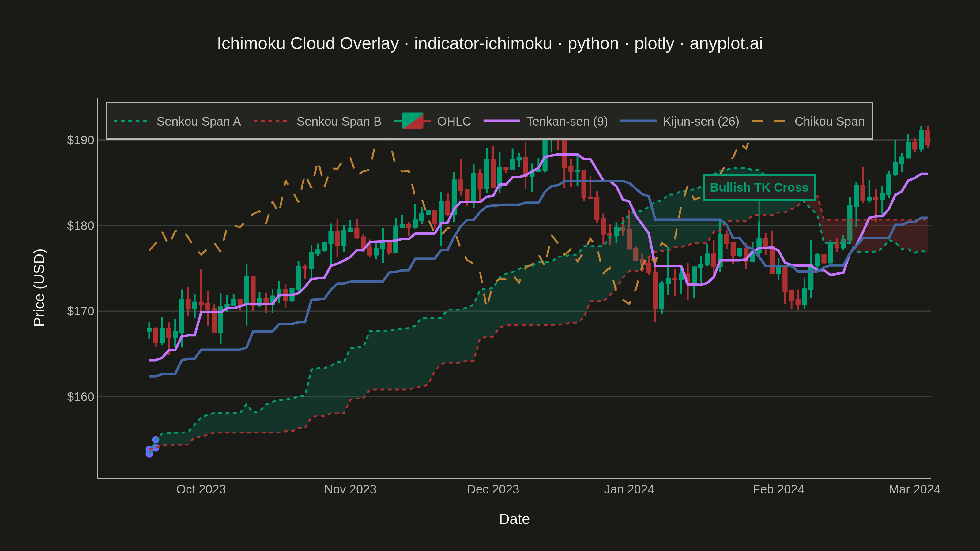Click the Price (USD) axis title
Image resolution: width=980 pixels, height=551 pixels.
point(39,287)
